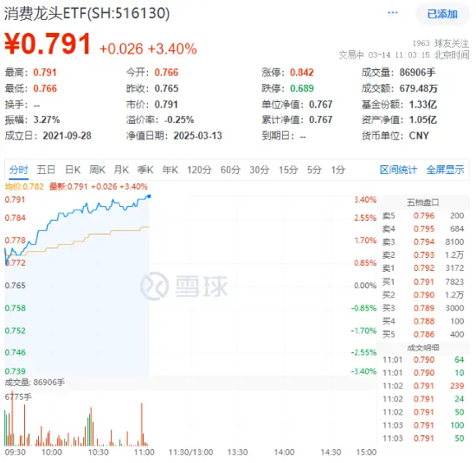Select the 5分 interval tab
The width and height of the screenshot is (476, 463).
coord(314,170)
